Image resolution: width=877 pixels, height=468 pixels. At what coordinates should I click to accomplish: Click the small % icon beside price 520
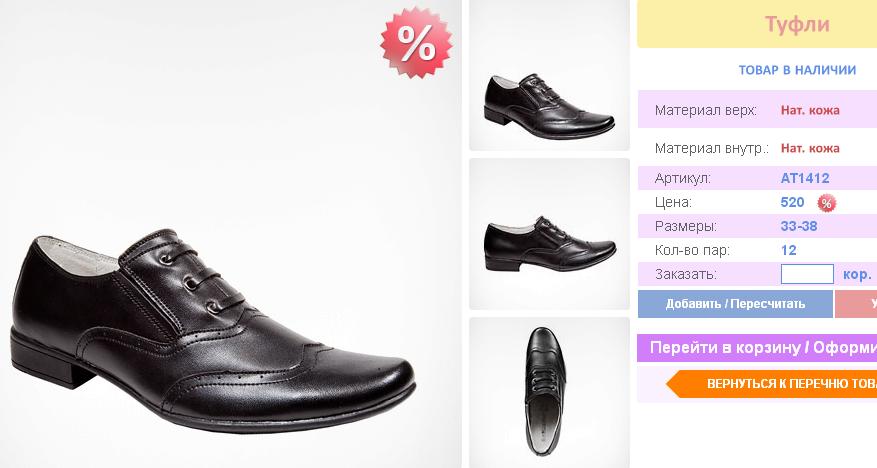[x=827, y=203]
